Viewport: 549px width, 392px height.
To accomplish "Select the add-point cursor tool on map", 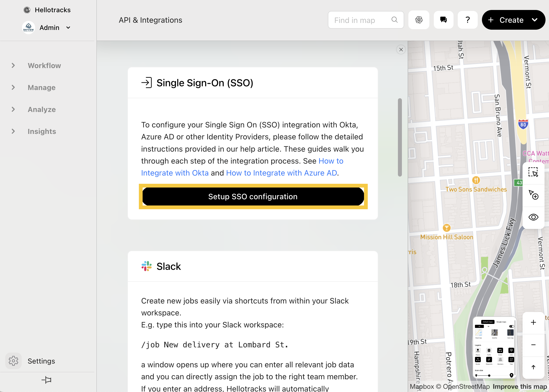I will click(x=533, y=195).
